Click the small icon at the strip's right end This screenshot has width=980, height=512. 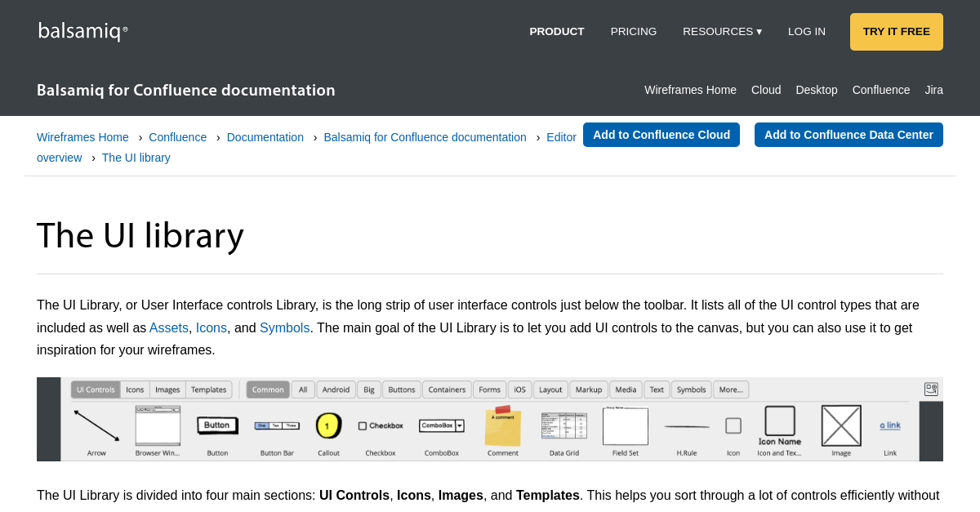click(930, 390)
